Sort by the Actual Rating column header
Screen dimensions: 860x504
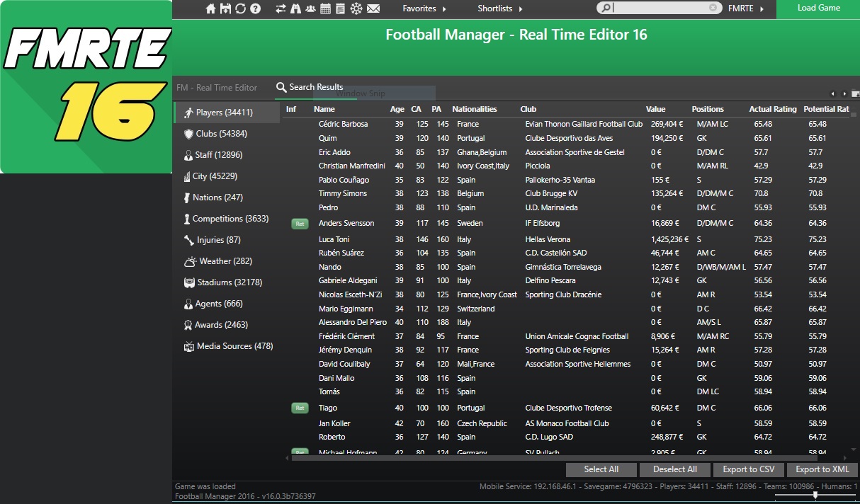click(x=773, y=109)
